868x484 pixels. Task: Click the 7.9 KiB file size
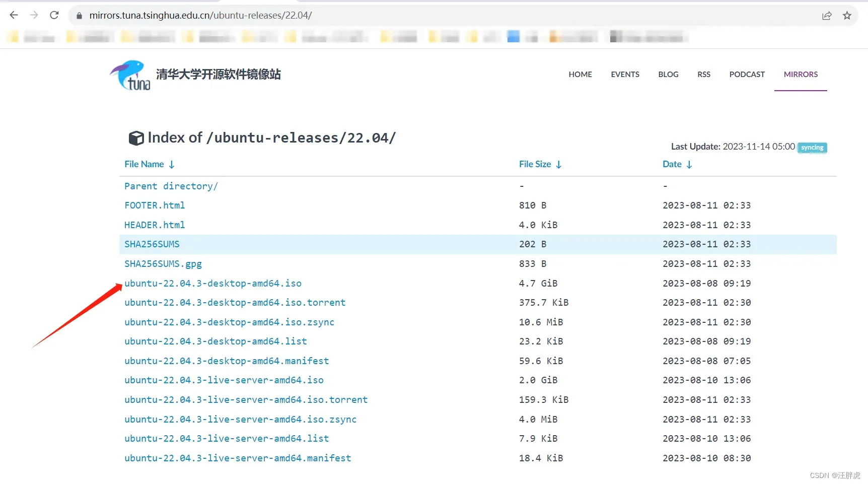coord(538,439)
